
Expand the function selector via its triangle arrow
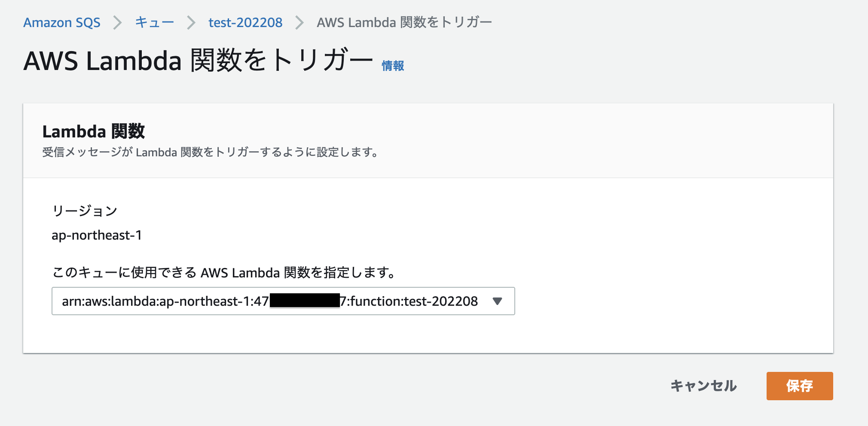click(498, 301)
